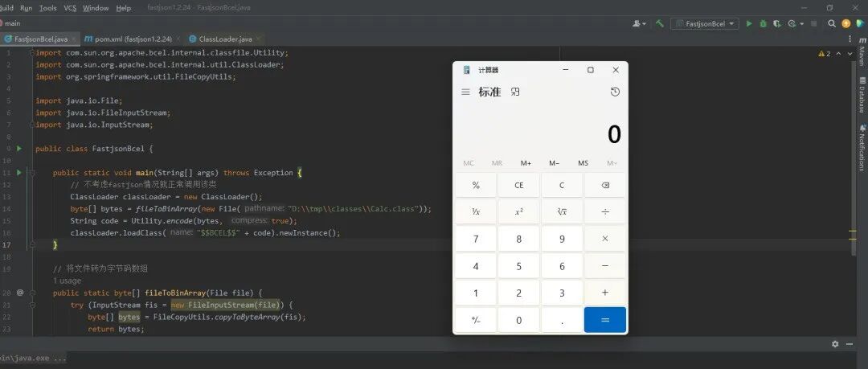Open the editor tabs three-dot menu
Image resolution: width=868 pixels, height=369 pixels.
point(850,39)
